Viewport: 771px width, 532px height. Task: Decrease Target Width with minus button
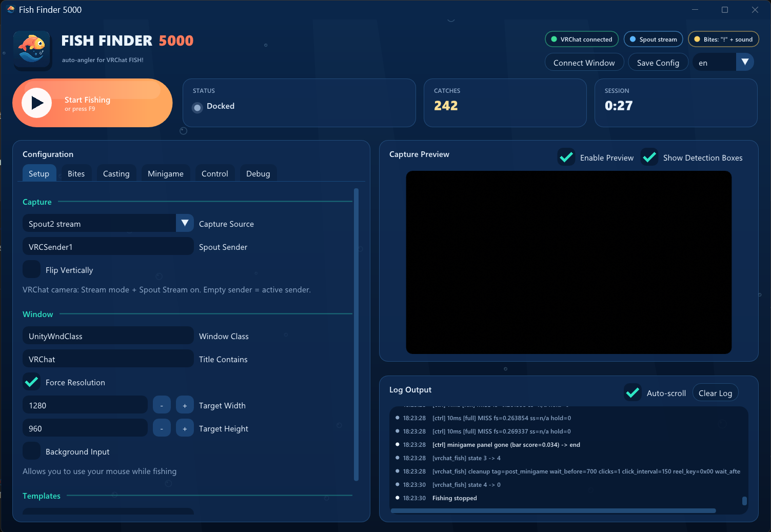(162, 405)
